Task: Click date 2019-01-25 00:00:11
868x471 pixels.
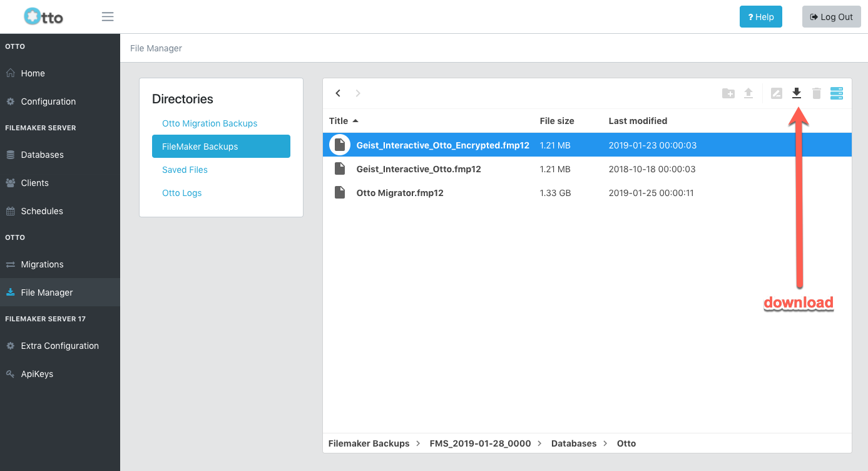Action: click(651, 193)
